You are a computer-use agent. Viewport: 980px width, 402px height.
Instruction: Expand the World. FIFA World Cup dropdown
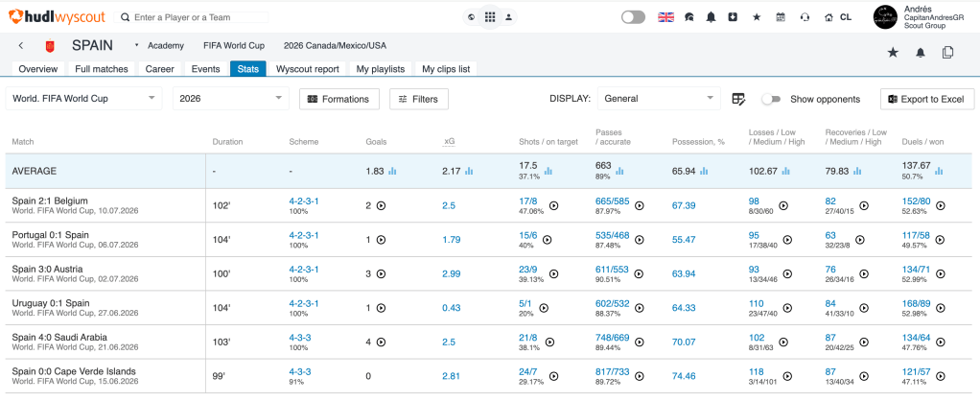pos(83,99)
